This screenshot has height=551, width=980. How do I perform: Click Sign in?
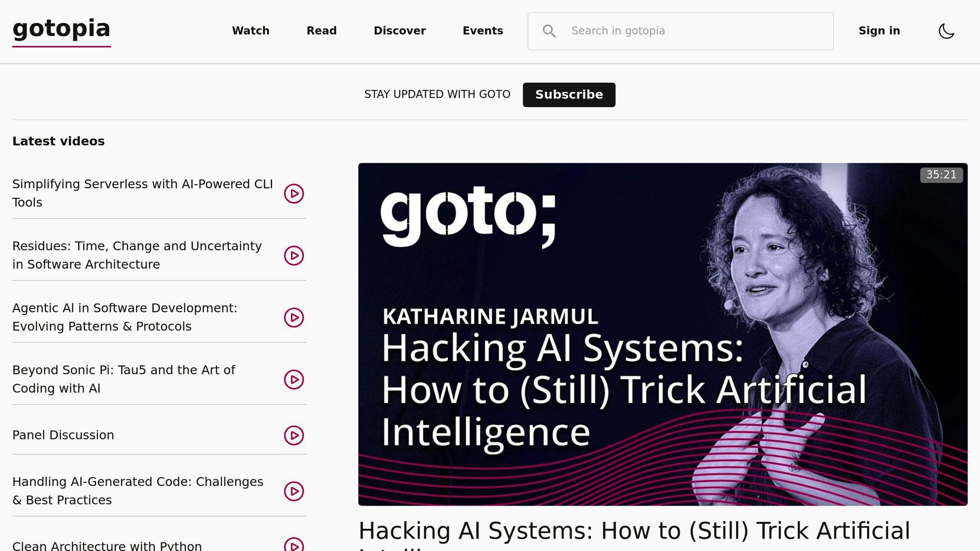pos(879,31)
